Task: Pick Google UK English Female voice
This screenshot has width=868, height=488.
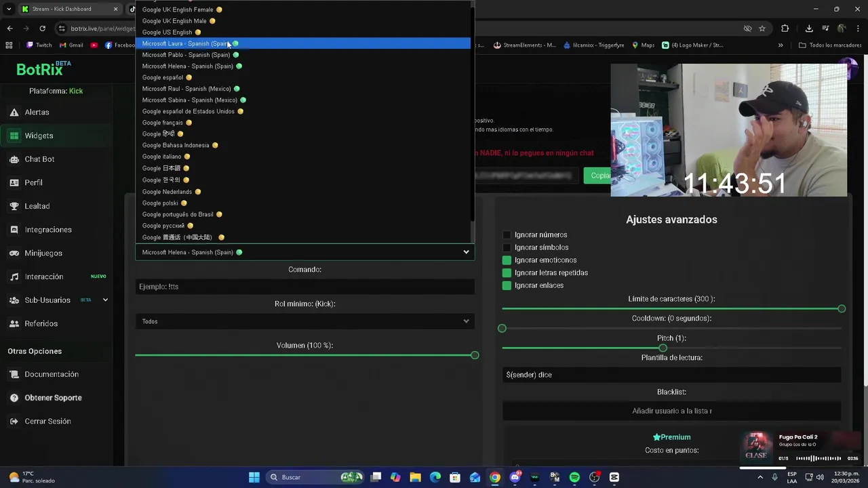Action: pos(303,9)
